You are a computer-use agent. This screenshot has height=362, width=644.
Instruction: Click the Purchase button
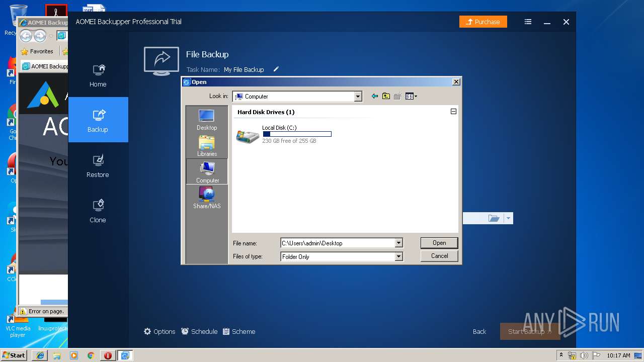point(483,22)
